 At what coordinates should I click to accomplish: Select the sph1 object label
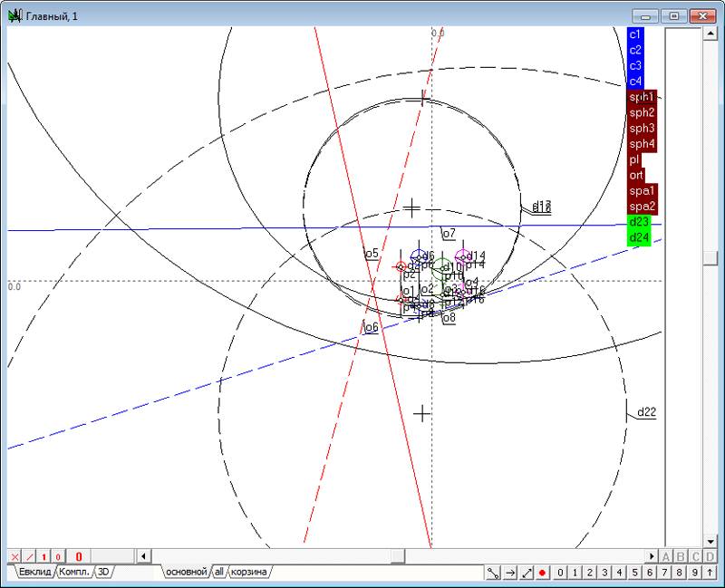tap(642, 97)
